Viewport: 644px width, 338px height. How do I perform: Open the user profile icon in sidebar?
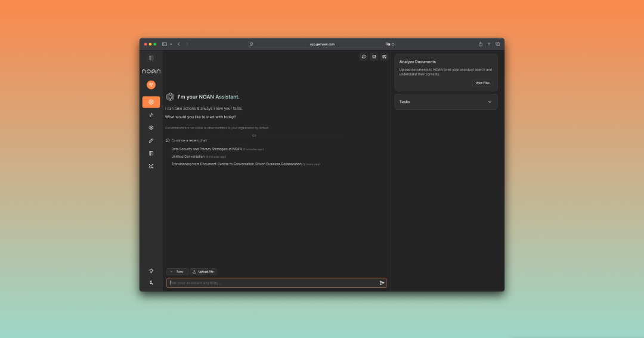(151, 282)
